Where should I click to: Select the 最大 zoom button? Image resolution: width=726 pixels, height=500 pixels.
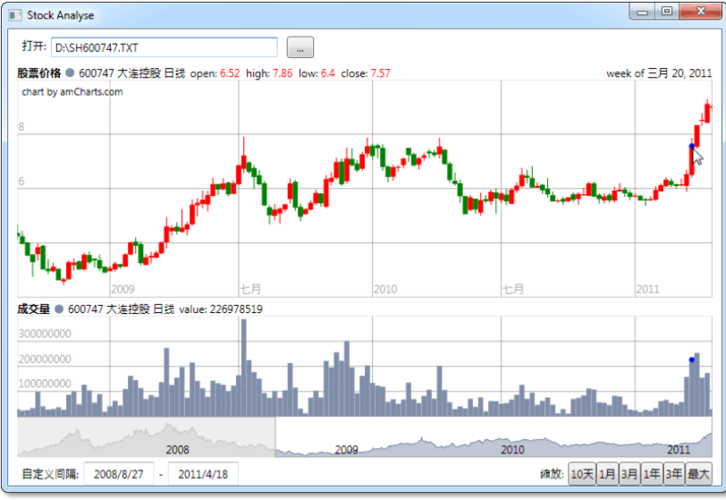(698, 474)
